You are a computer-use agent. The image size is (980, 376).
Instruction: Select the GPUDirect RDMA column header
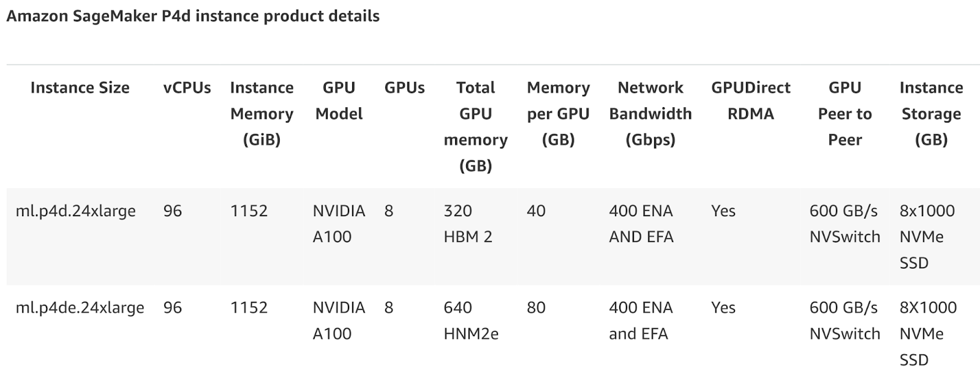click(x=751, y=100)
